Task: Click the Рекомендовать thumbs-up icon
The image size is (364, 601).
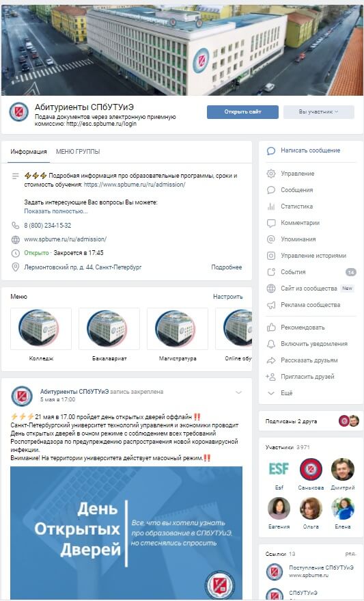Action: coord(271,328)
